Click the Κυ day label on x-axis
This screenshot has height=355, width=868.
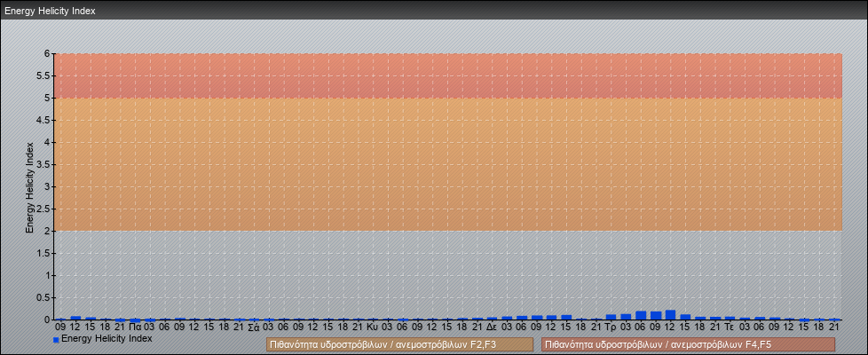372,327
